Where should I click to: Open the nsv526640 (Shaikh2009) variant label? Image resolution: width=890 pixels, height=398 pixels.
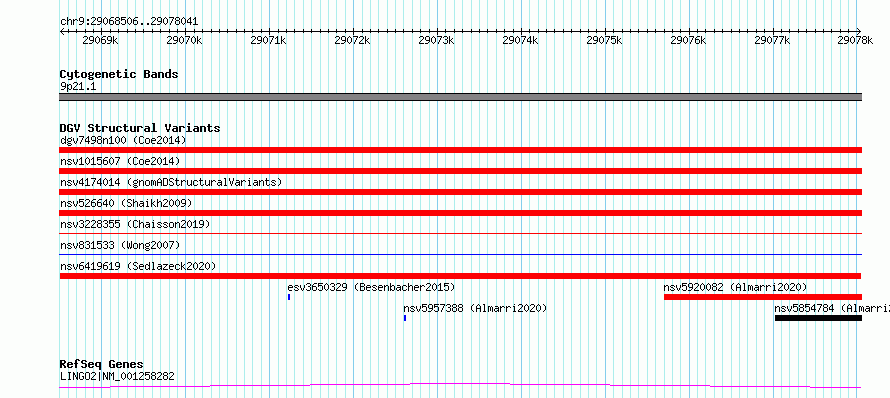click(x=126, y=203)
